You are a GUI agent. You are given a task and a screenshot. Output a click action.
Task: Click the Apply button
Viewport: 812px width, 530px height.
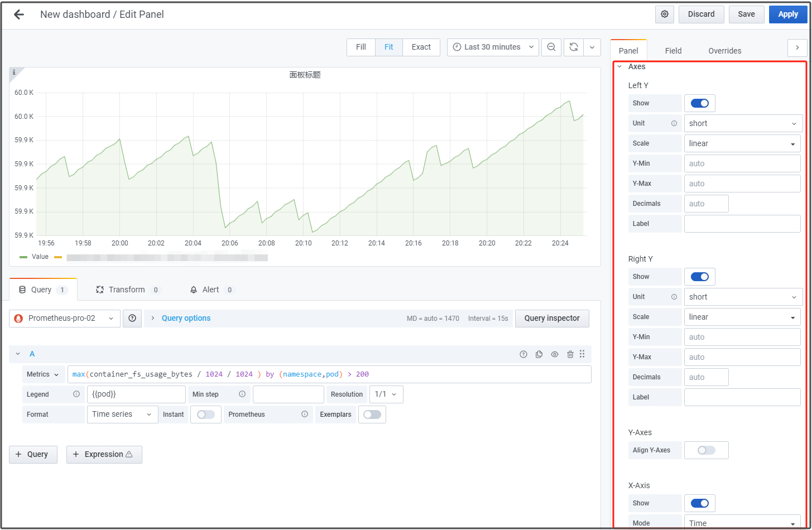coord(787,15)
